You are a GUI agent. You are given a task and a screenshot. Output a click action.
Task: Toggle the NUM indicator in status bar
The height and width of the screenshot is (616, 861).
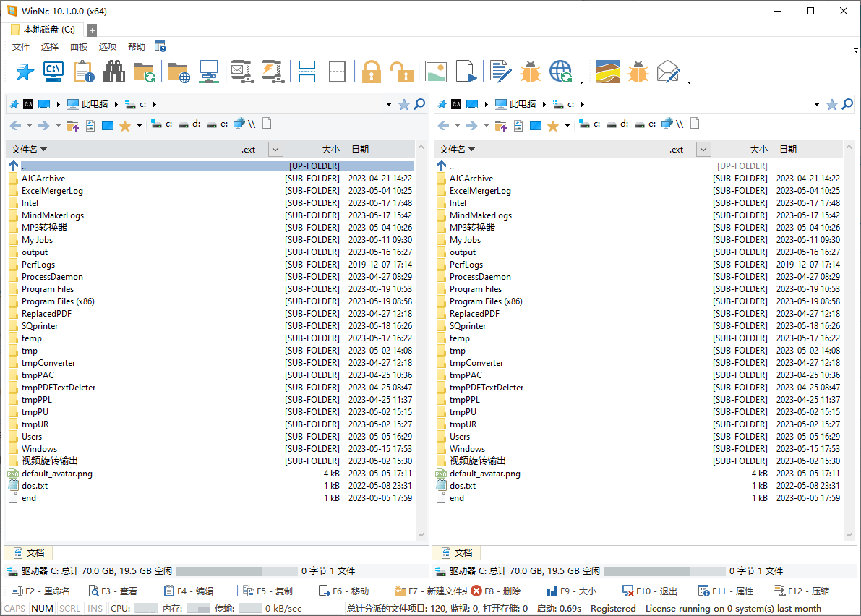point(42,608)
